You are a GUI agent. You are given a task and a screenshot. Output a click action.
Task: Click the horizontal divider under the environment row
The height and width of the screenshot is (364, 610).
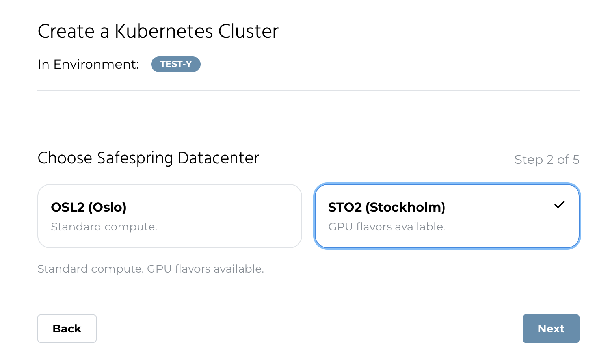tap(308, 90)
